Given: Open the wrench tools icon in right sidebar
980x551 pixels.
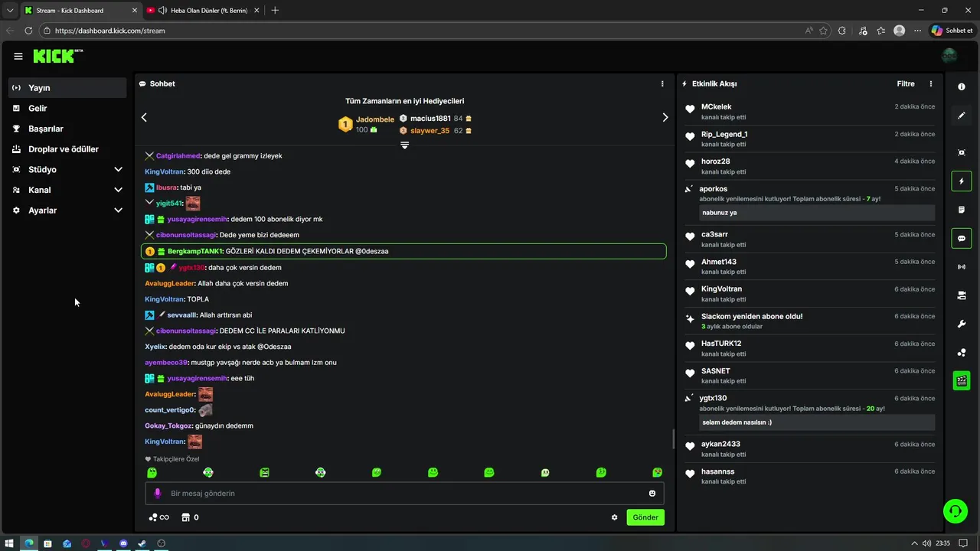Looking at the screenshot, I should [962, 324].
